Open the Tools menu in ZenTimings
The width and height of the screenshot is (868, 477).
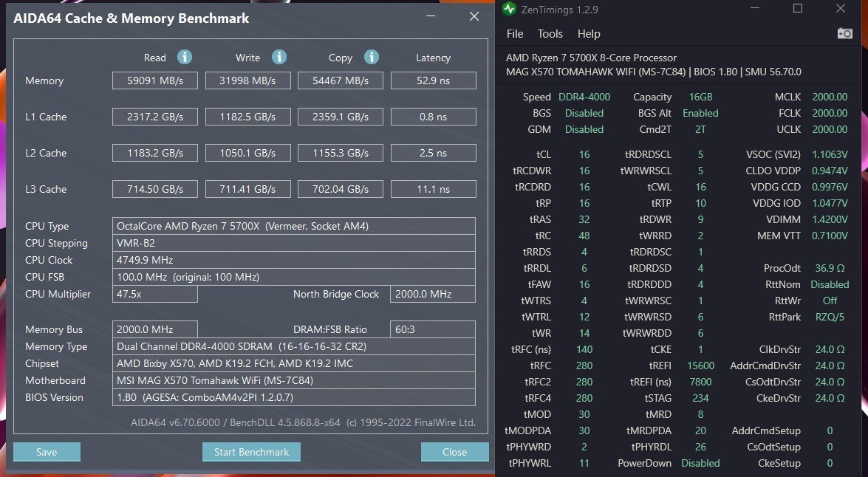point(550,34)
